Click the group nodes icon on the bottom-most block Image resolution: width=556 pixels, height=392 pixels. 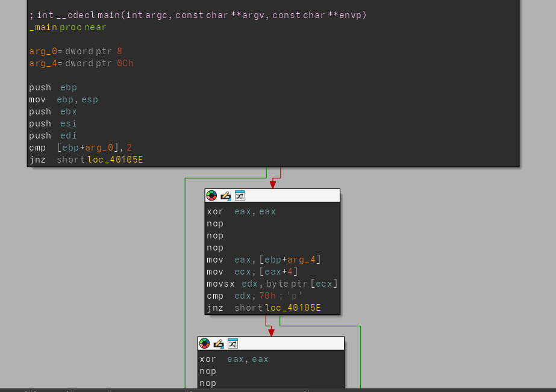click(x=233, y=343)
